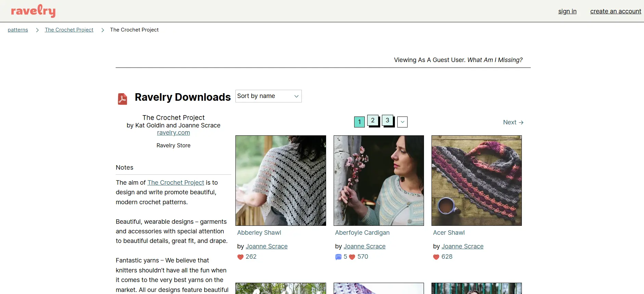Open the Sort by name dropdown
The width and height of the screenshot is (644, 294).
click(269, 96)
